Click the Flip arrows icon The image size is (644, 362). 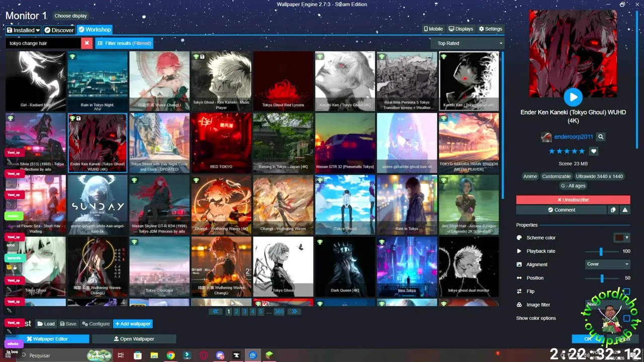519,291
